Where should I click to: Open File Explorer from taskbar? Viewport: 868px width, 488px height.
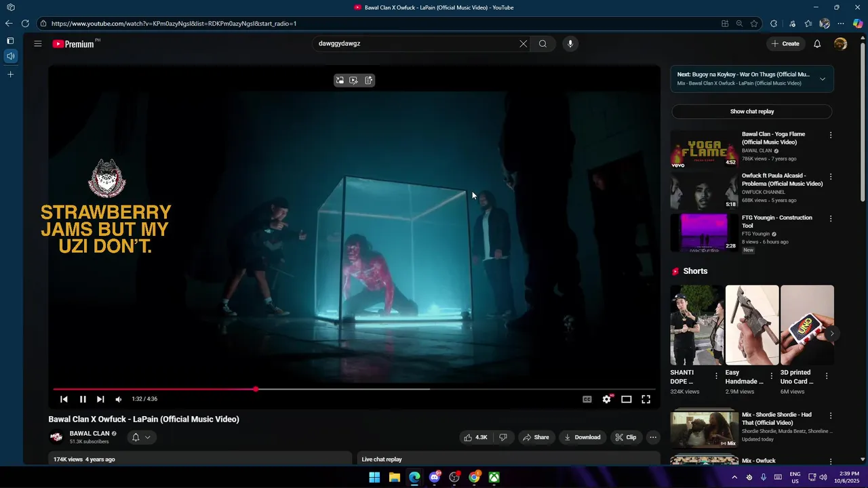[x=395, y=477]
